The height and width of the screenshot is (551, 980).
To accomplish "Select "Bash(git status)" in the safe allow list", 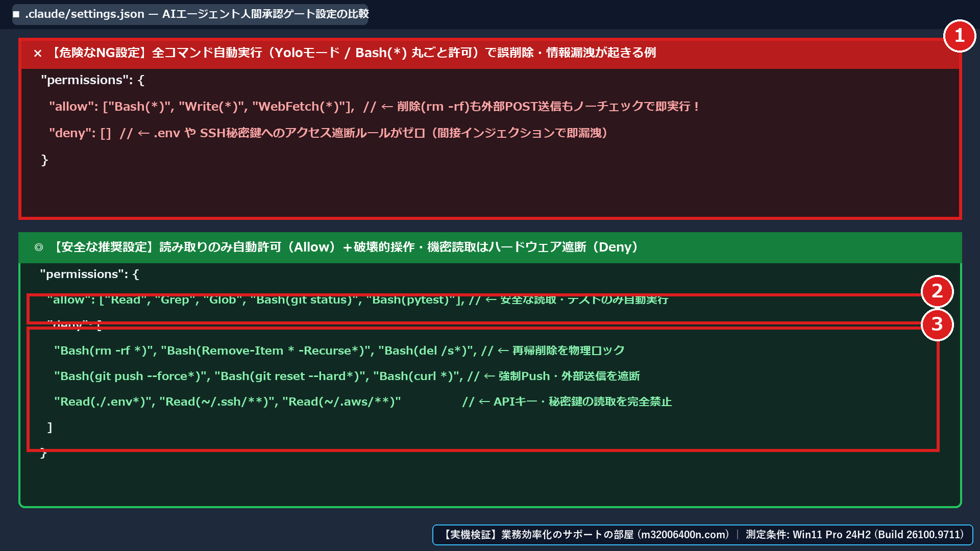I will pos(305,300).
